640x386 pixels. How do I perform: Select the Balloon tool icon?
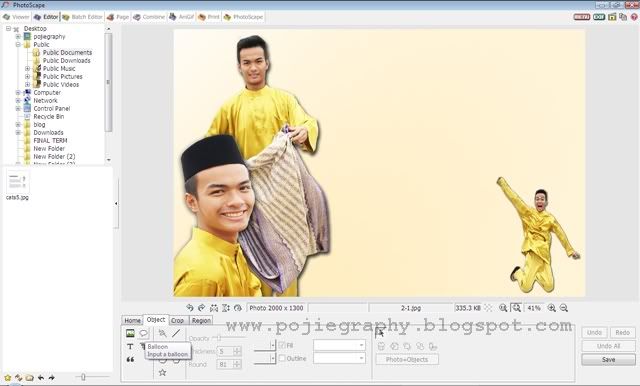[143, 333]
